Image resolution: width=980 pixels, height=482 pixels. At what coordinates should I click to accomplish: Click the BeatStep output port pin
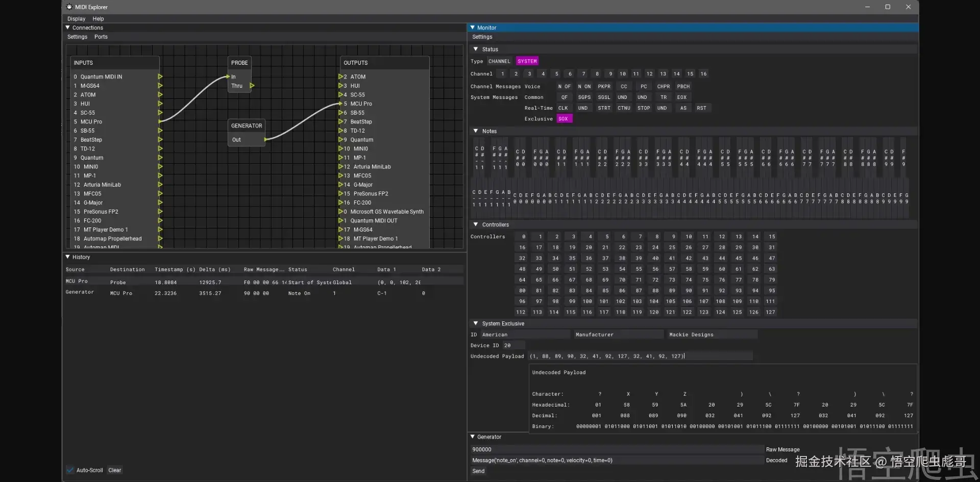tap(340, 122)
